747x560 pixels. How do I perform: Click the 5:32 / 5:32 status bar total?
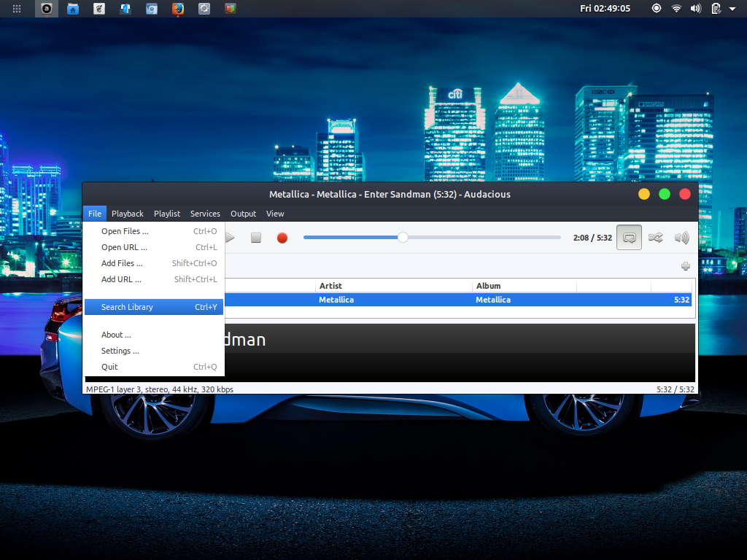675,389
